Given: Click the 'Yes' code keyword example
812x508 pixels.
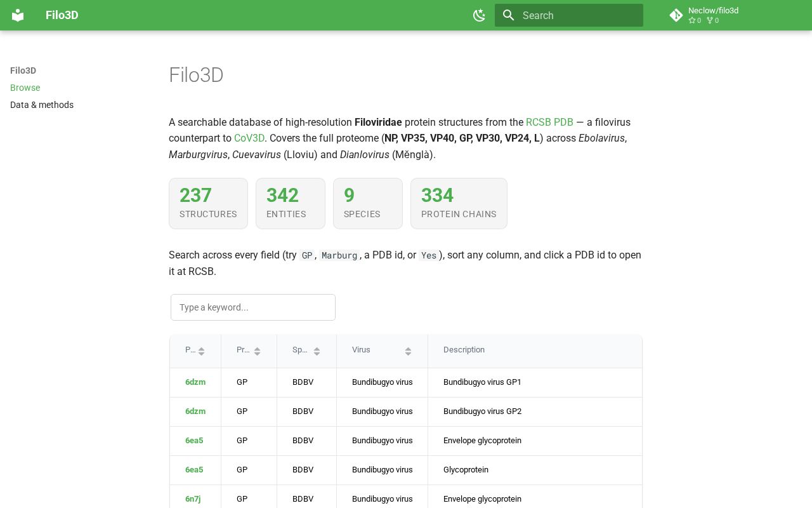Looking at the screenshot, I should pos(429,255).
